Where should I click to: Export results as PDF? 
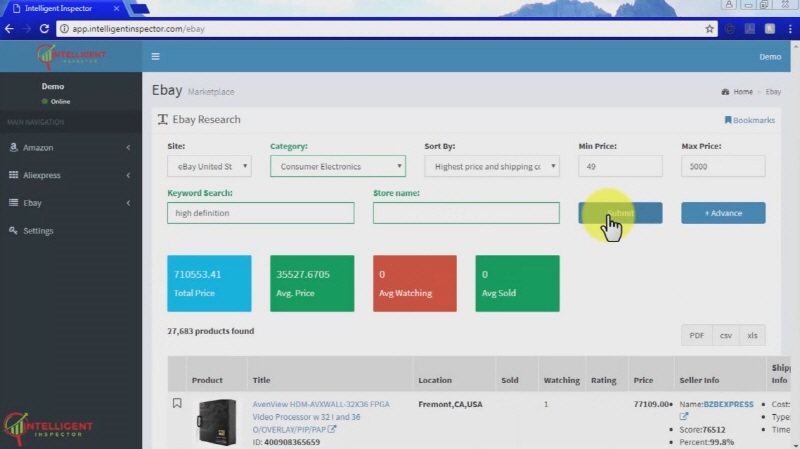point(696,335)
